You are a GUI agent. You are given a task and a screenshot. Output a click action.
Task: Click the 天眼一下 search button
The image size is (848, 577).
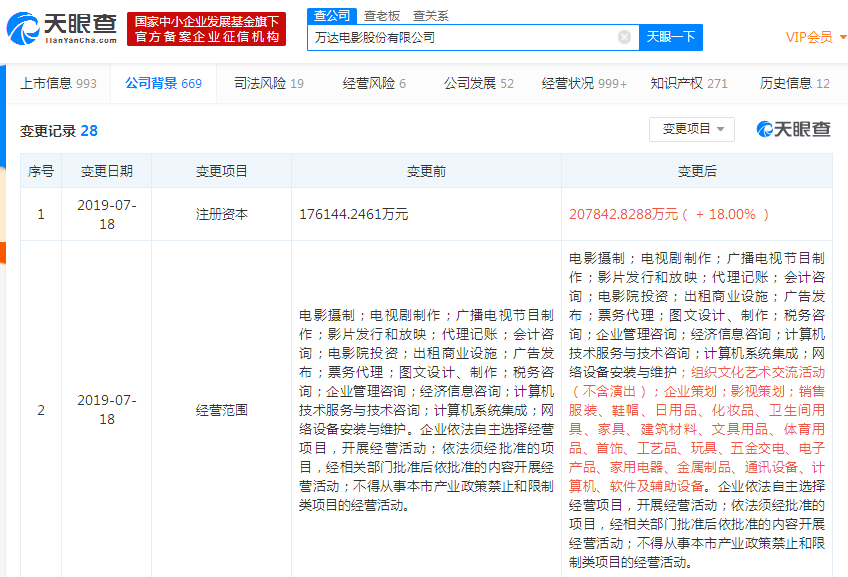670,36
